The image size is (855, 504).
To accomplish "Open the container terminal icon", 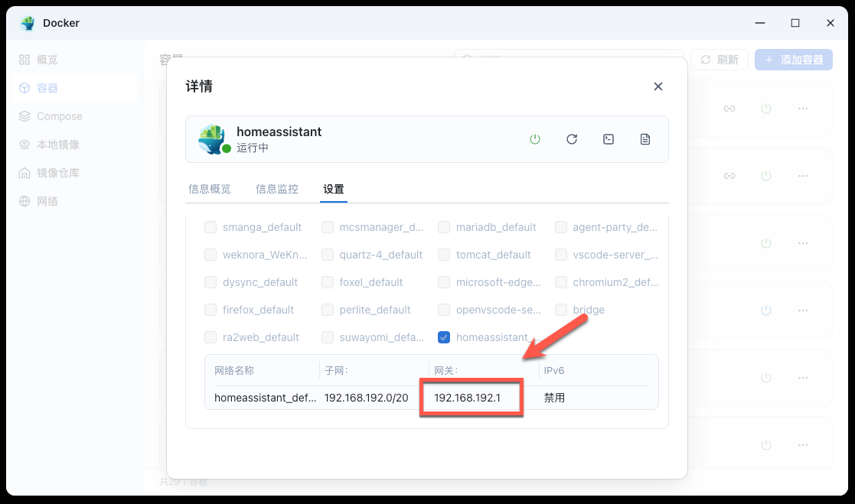I will click(x=609, y=139).
